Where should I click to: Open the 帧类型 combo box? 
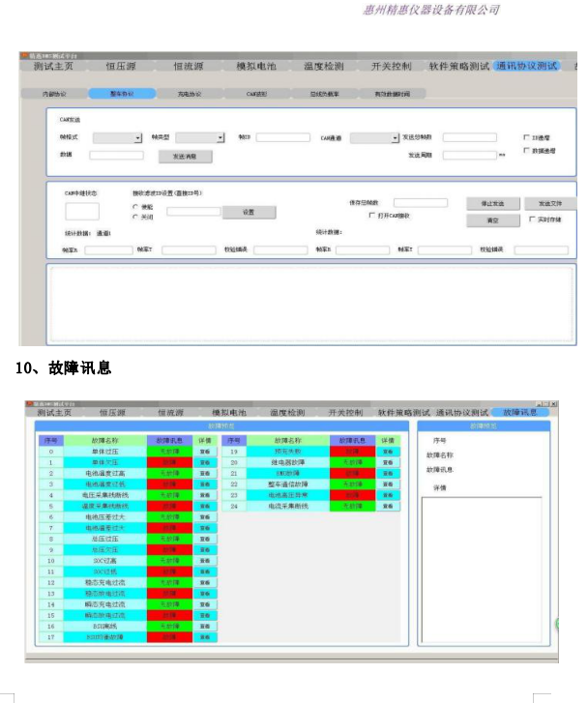point(220,138)
